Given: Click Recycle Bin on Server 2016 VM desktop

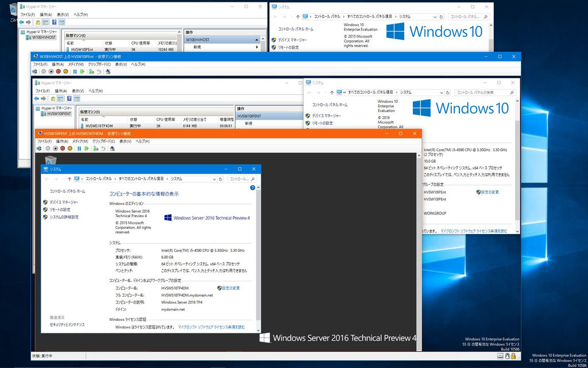Looking at the screenshot, I should click(51, 160).
